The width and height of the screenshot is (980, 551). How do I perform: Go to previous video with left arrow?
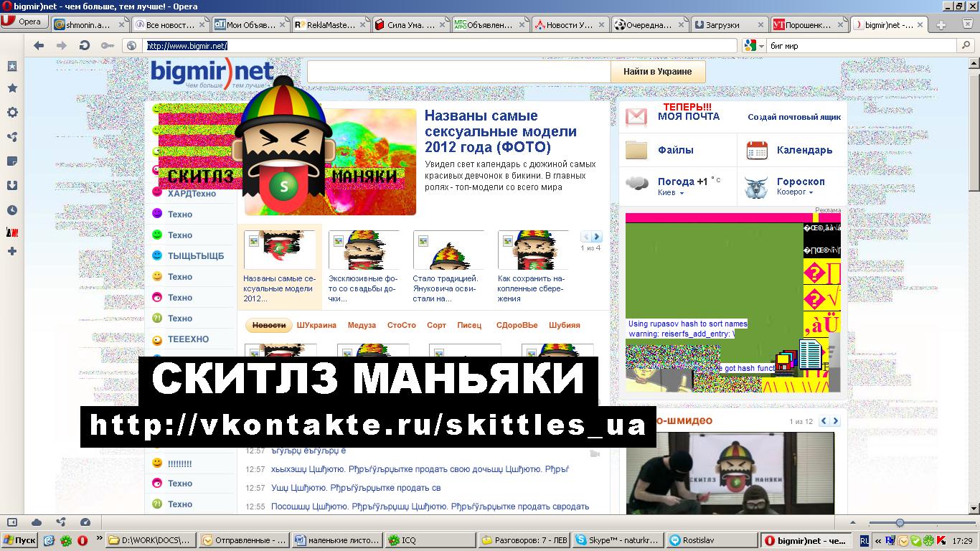click(x=824, y=421)
